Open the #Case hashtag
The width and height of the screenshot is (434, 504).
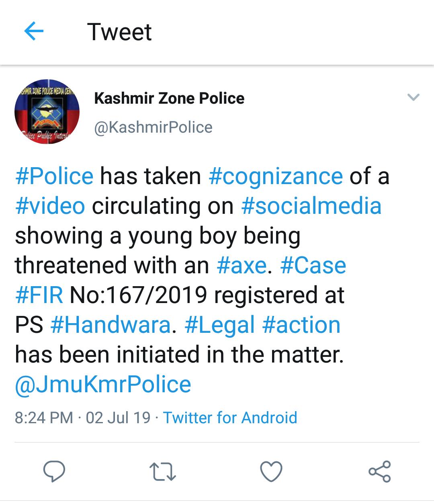313,265
